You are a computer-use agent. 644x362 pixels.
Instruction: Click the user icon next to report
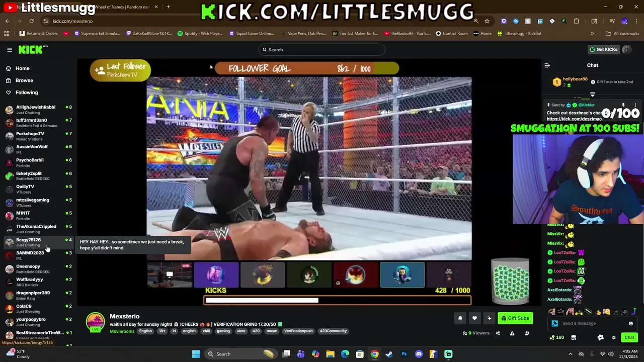(x=527, y=333)
